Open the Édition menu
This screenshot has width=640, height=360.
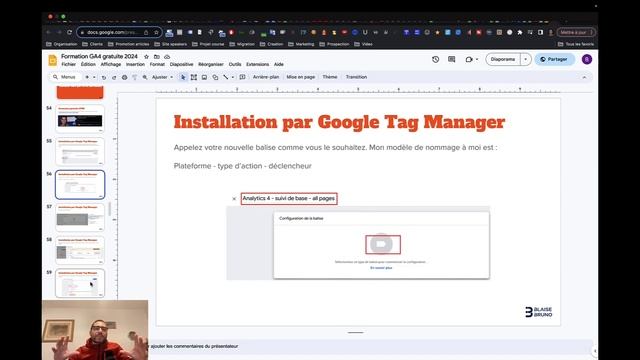click(88, 64)
